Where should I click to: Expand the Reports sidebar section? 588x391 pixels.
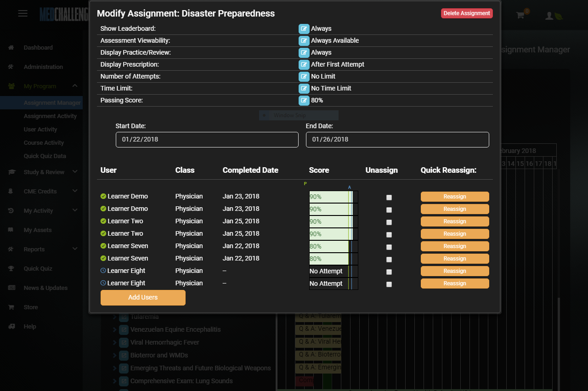(75, 249)
